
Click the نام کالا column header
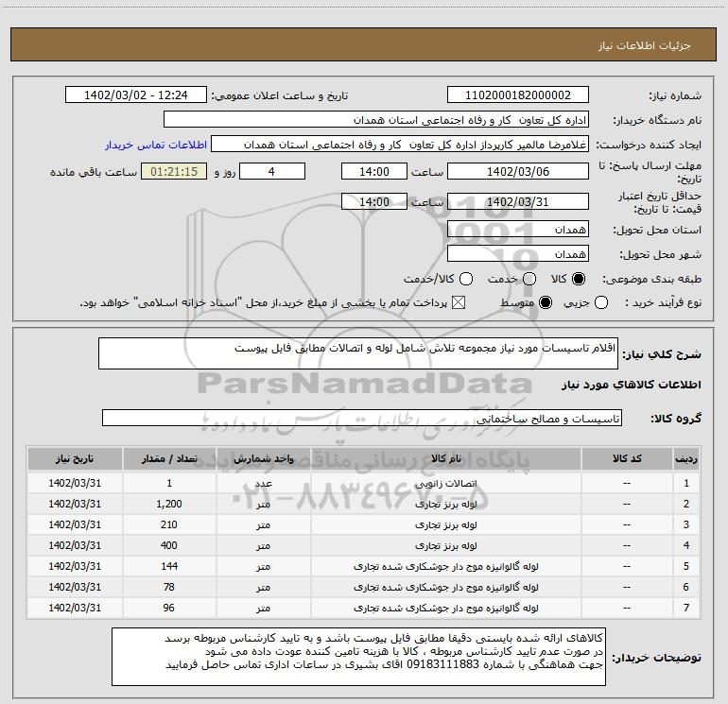[445, 458]
